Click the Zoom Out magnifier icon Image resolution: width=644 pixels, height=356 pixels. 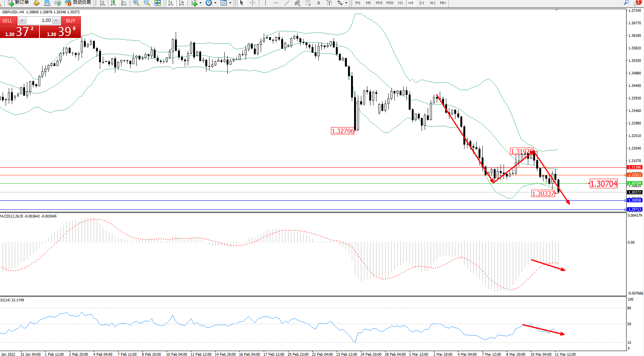click(x=147, y=3)
